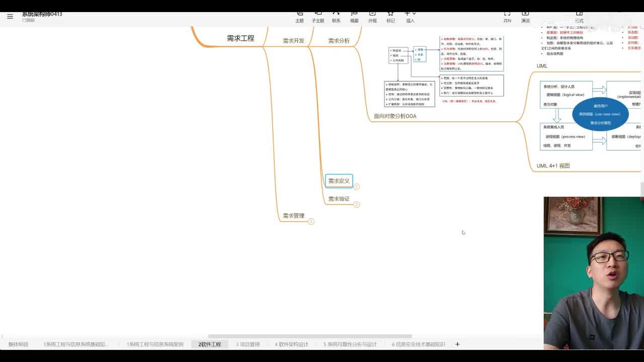
Task: Switch to 5 系统可靠性分析与设计 tab
Action: point(350,344)
